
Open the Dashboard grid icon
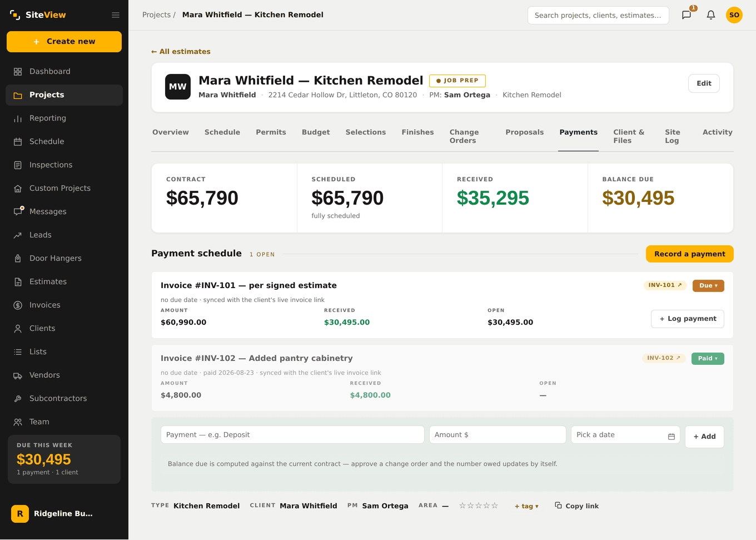tap(18, 72)
